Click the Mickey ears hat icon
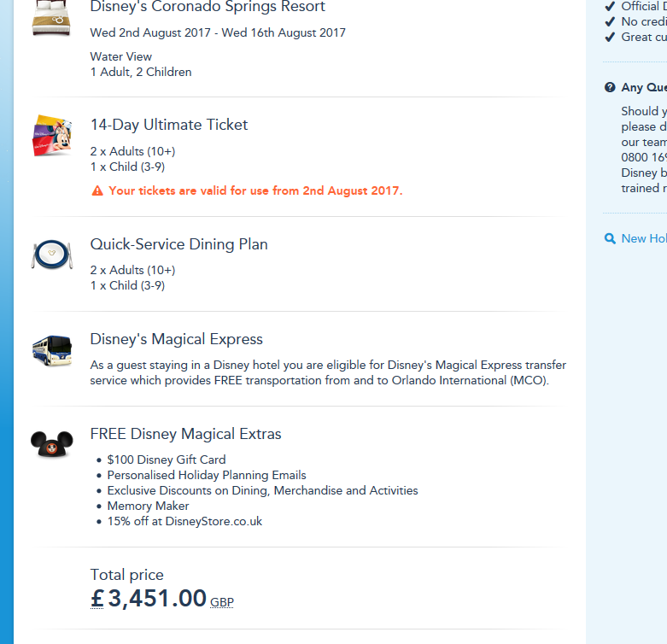 (x=51, y=443)
